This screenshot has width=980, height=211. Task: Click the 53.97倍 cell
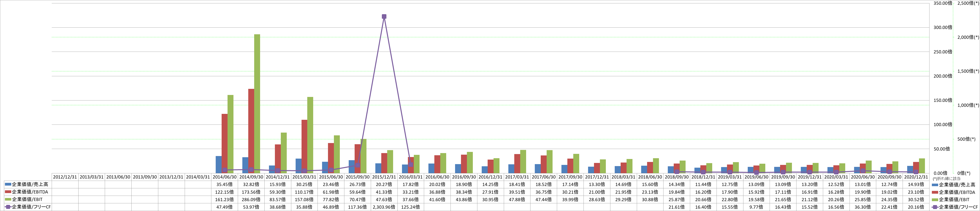251,207
